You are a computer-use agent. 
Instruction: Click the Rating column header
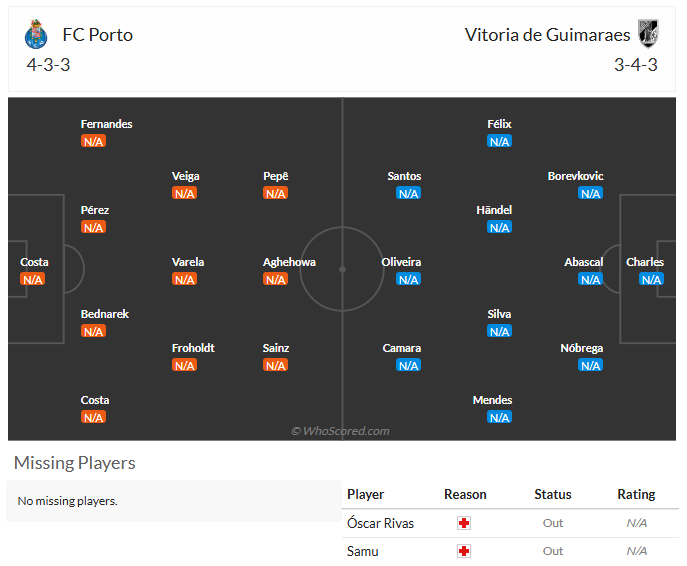[636, 494]
